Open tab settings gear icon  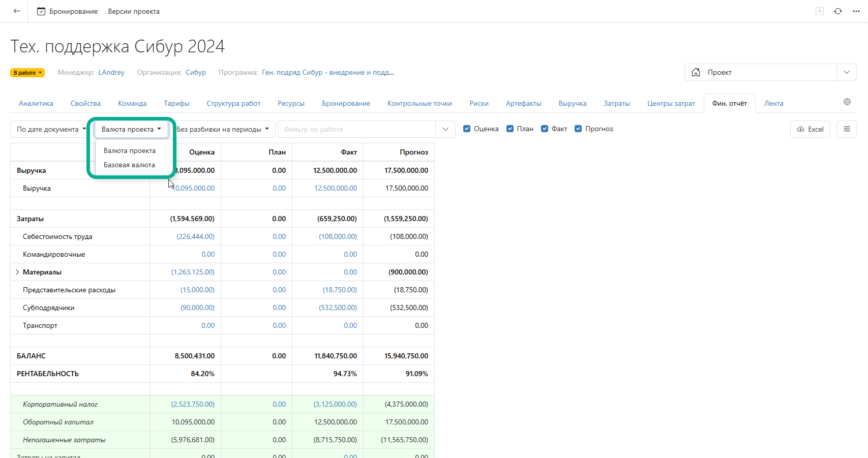[847, 102]
